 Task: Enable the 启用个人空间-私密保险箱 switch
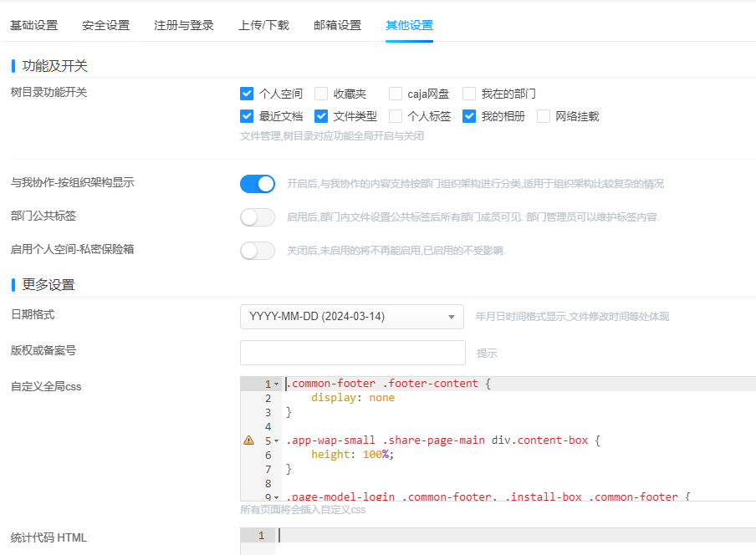tap(258, 251)
